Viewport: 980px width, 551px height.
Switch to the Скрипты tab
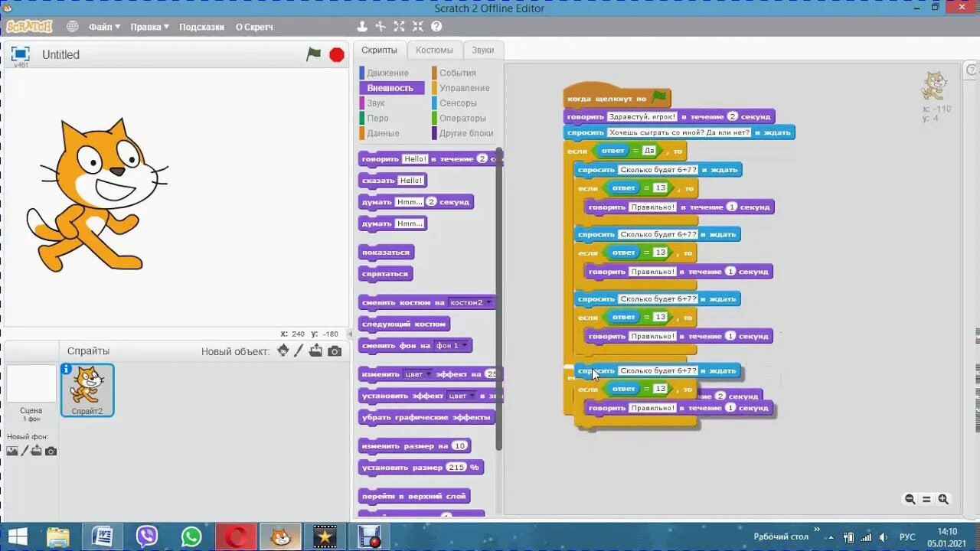click(380, 50)
